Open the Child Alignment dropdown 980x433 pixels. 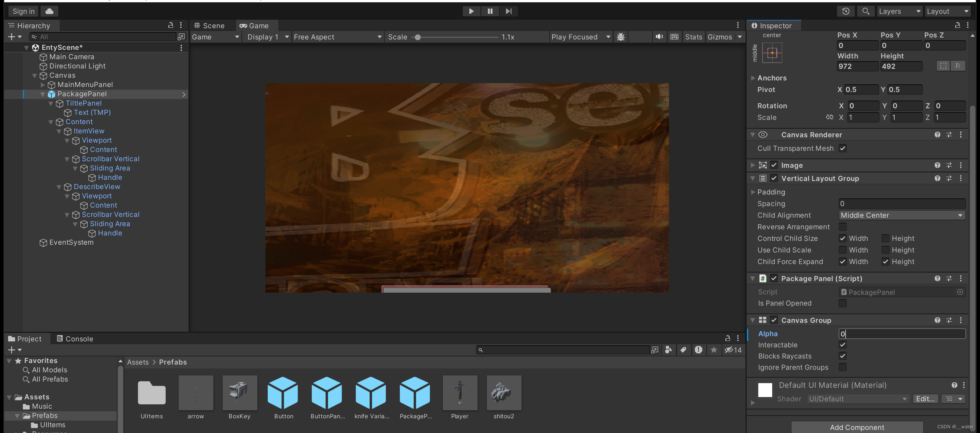click(902, 215)
